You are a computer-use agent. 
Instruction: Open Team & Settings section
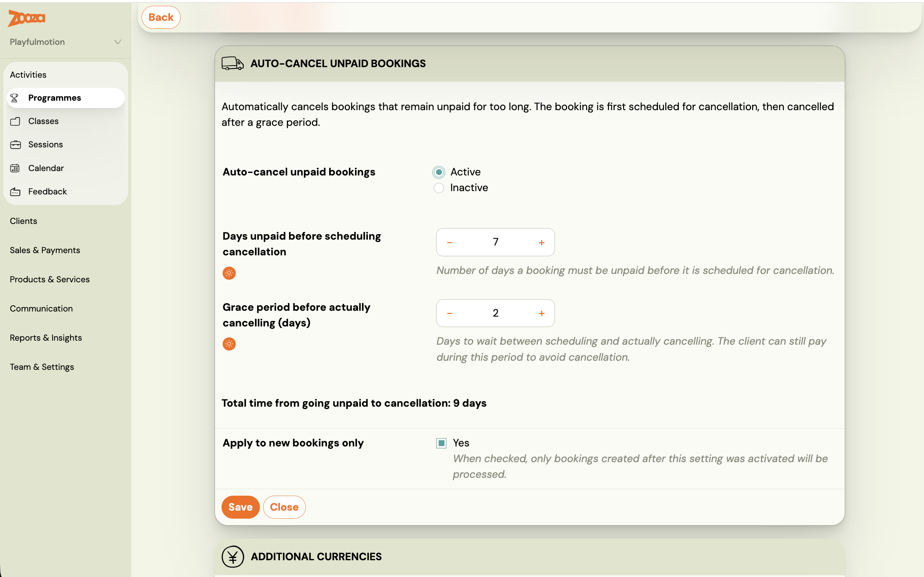[x=42, y=367]
